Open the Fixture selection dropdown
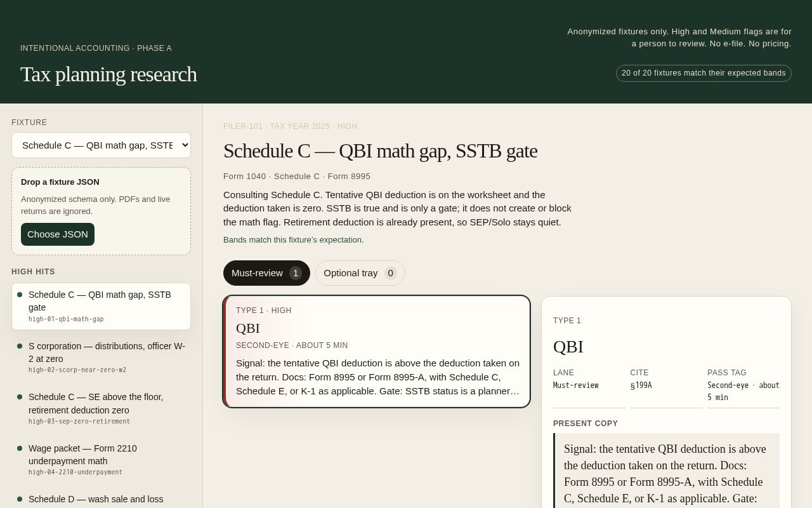The image size is (812, 508). pyautogui.click(x=101, y=145)
